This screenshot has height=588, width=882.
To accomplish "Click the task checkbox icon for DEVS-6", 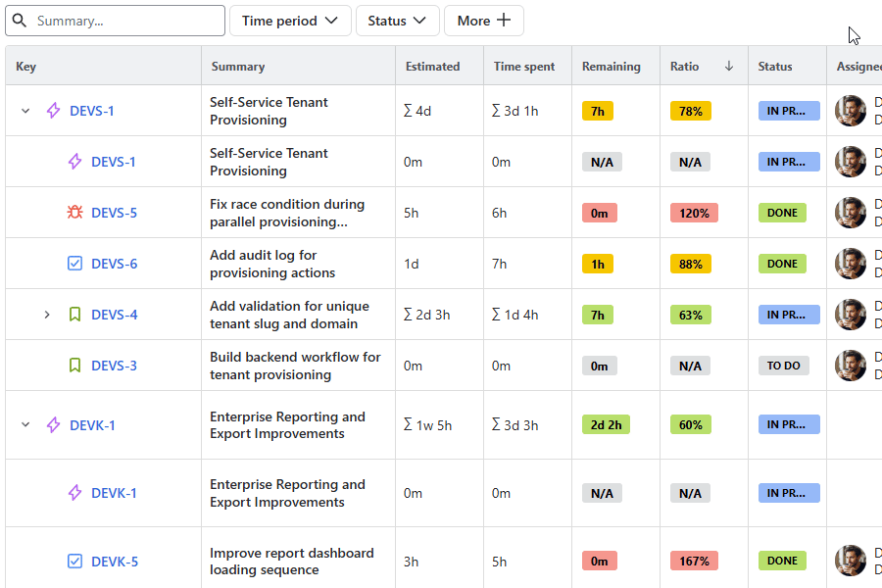I will (x=75, y=264).
